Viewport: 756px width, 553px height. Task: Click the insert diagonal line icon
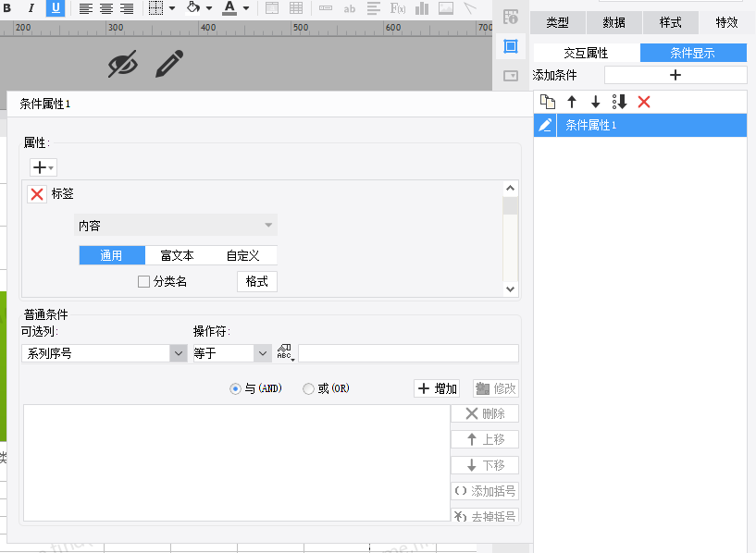[x=469, y=8]
